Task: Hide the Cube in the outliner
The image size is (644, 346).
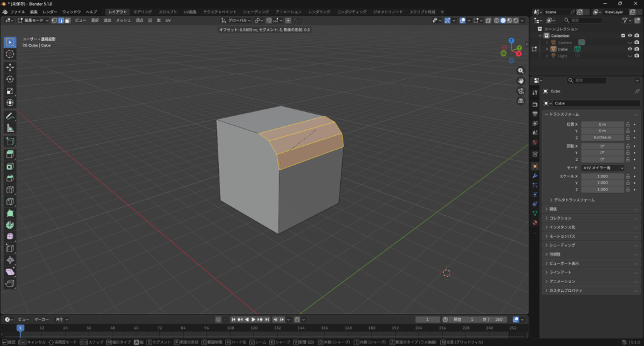Action: [630, 48]
